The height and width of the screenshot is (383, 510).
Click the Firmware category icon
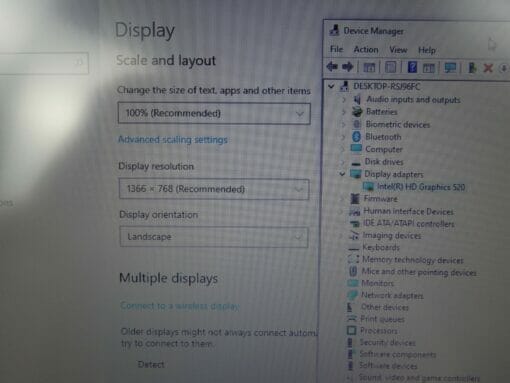pos(355,199)
